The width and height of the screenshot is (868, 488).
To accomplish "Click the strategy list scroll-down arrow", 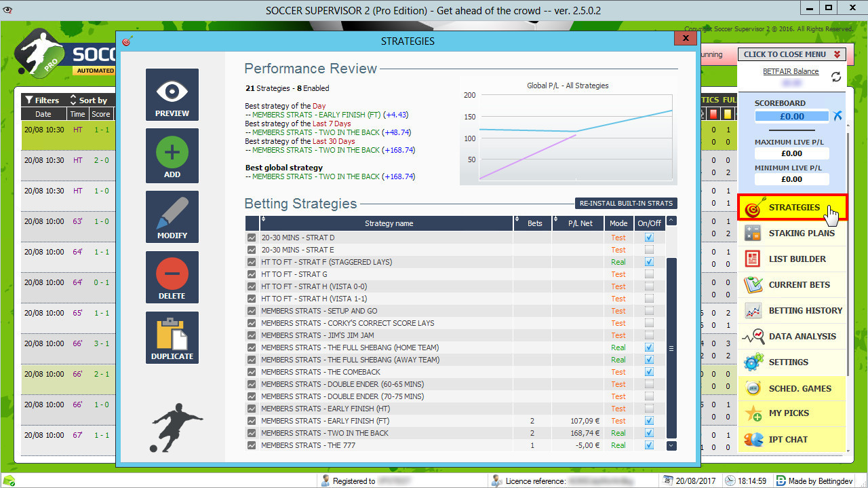I will 671,446.
